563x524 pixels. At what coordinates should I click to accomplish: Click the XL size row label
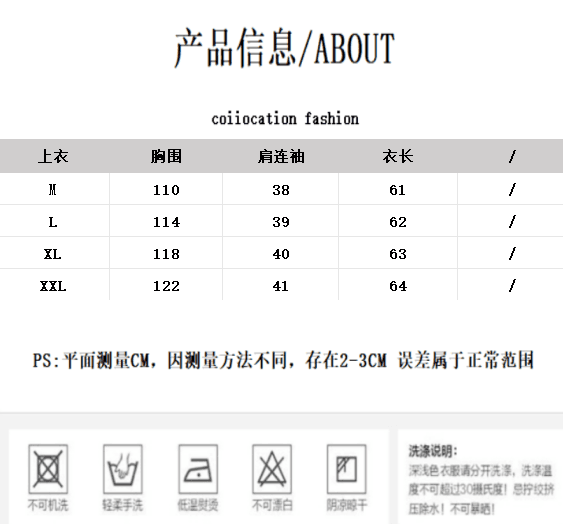click(53, 254)
